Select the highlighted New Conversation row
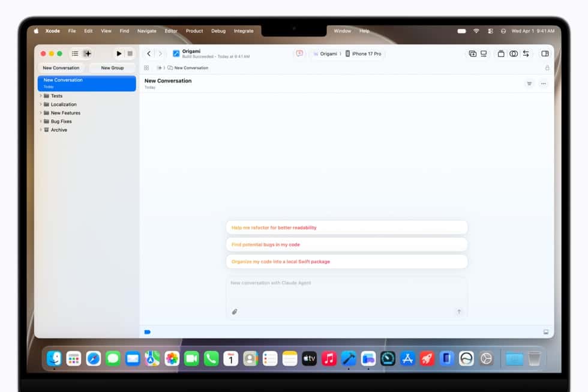 (86, 83)
